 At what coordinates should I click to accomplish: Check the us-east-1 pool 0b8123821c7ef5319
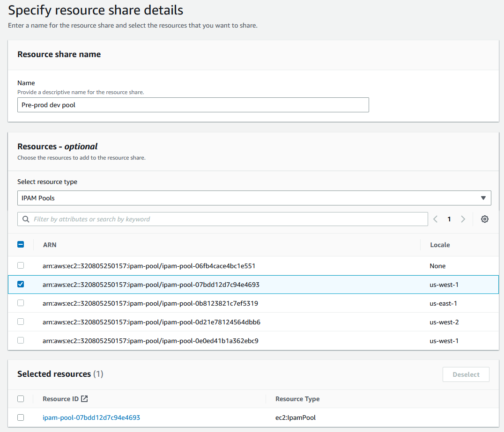click(x=20, y=303)
